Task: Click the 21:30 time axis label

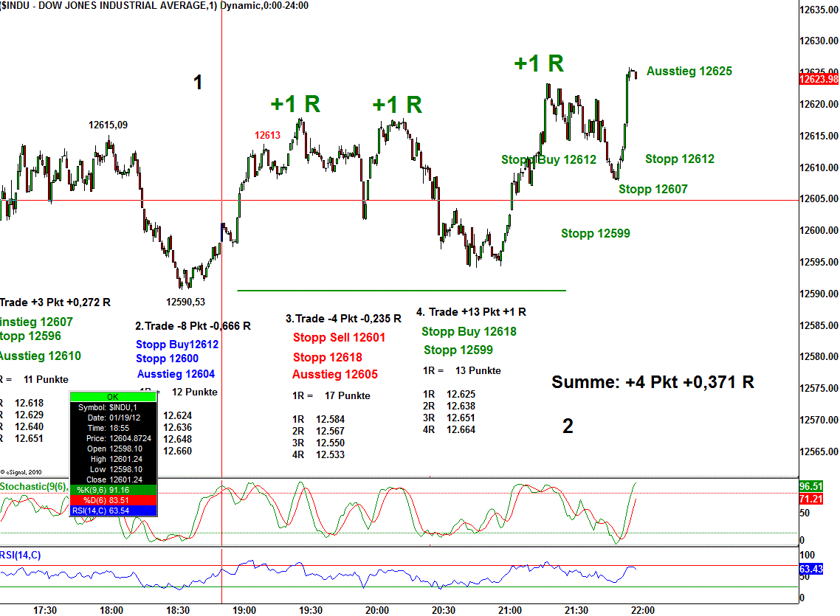Action: click(x=576, y=610)
